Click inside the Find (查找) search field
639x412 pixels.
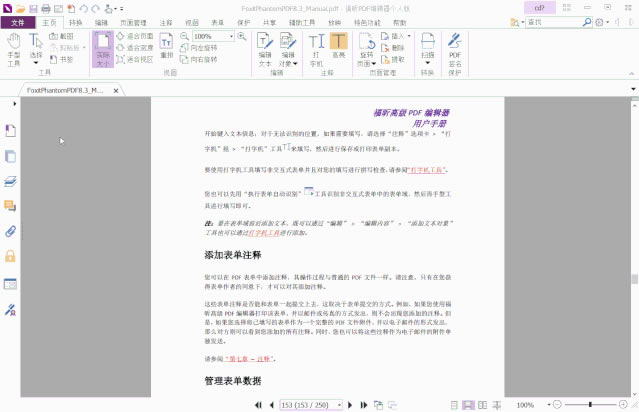point(553,22)
